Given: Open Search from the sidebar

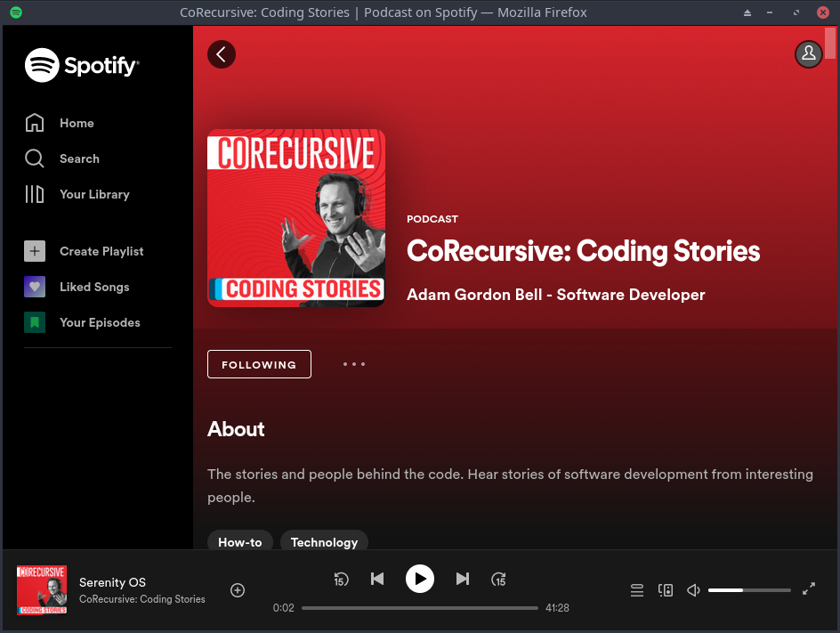Looking at the screenshot, I should click(x=79, y=158).
